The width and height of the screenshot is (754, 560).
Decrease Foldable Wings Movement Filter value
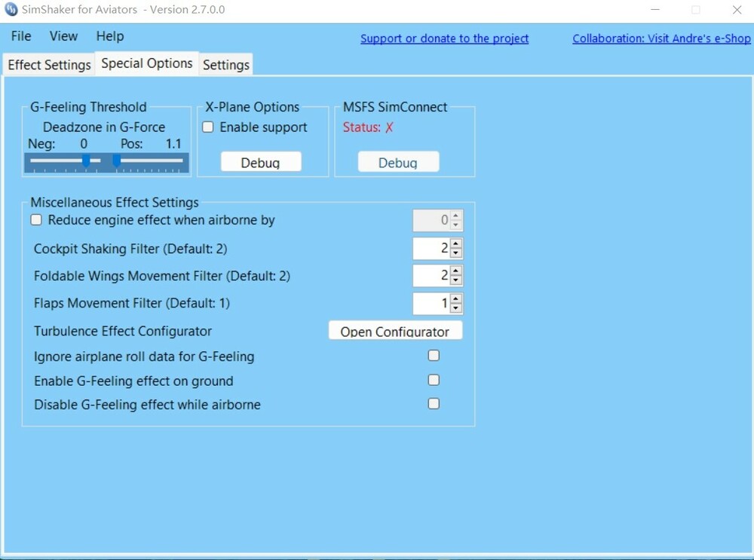(x=456, y=280)
